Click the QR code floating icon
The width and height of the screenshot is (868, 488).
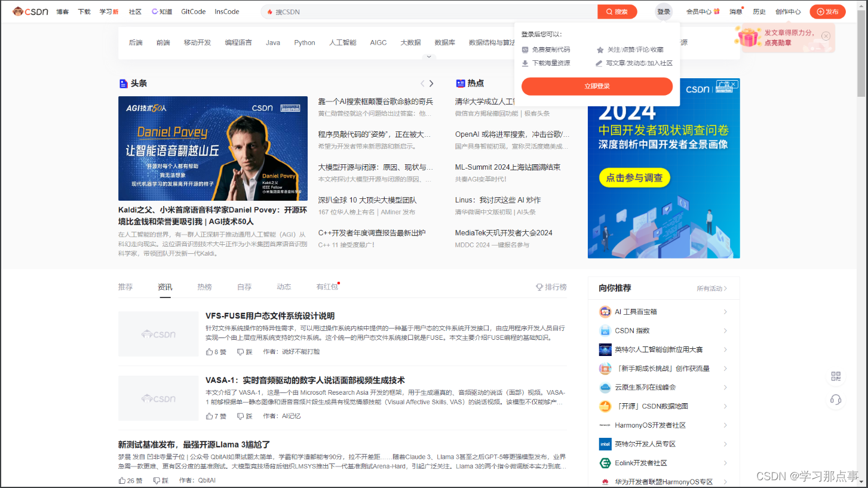click(x=836, y=376)
